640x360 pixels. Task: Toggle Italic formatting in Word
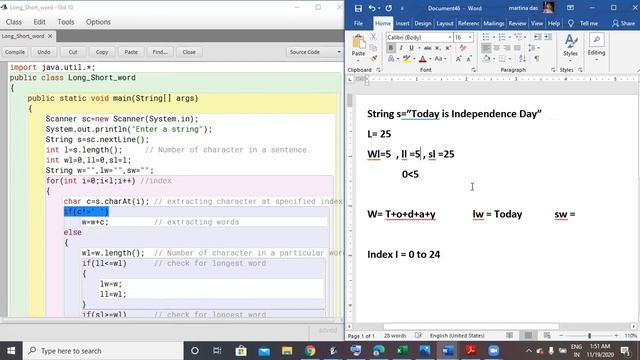coord(401,48)
